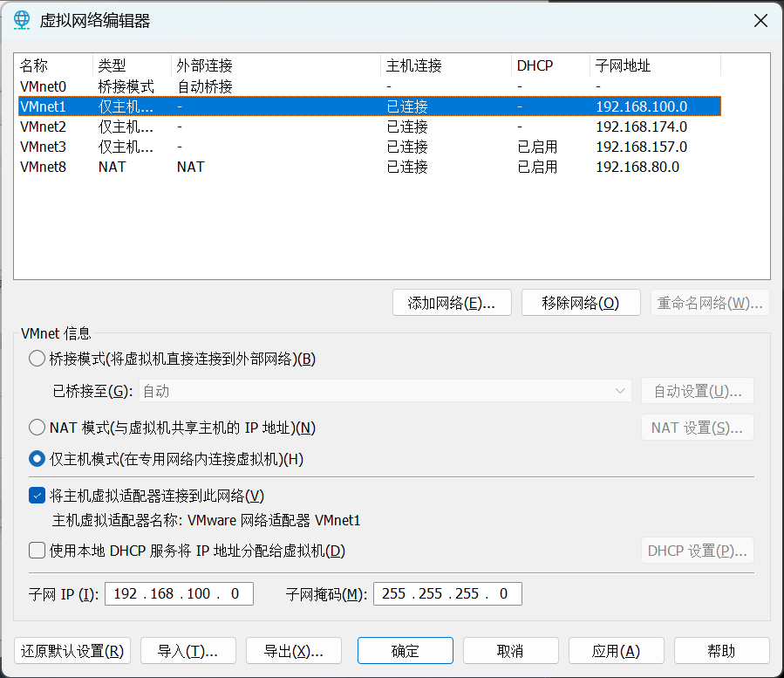Click the 外部连接 column header
Viewport: 784px width, 678px height.
click(x=276, y=65)
